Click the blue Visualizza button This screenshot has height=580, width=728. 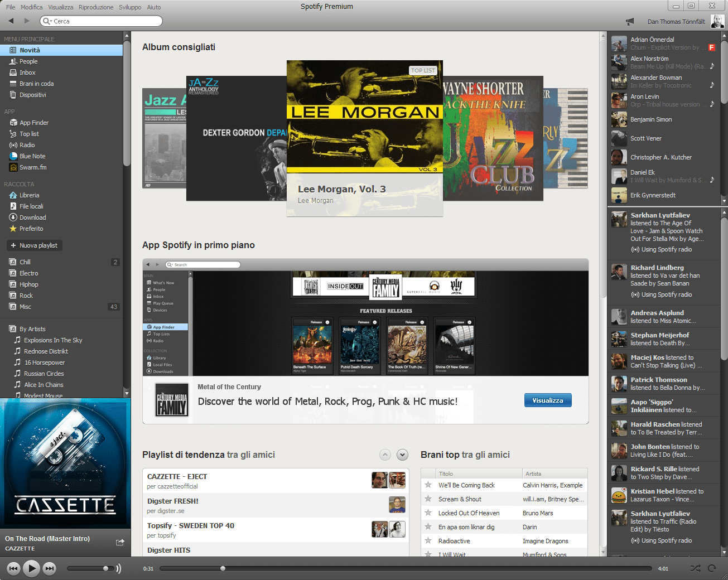click(547, 400)
